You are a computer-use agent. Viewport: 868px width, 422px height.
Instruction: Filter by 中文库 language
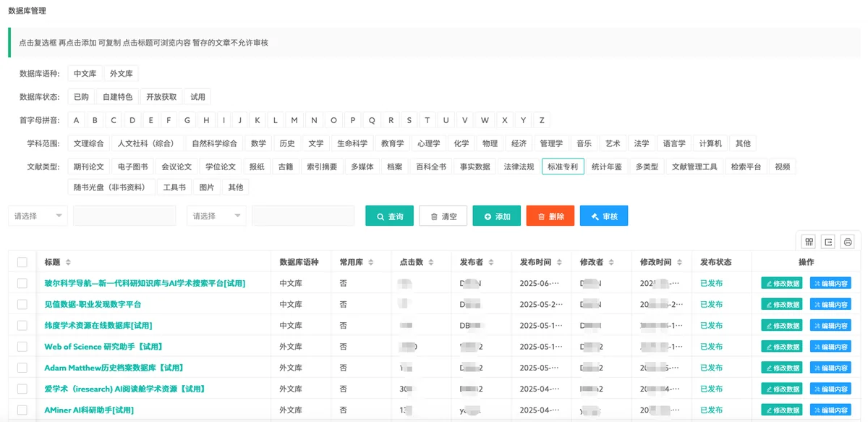click(85, 74)
